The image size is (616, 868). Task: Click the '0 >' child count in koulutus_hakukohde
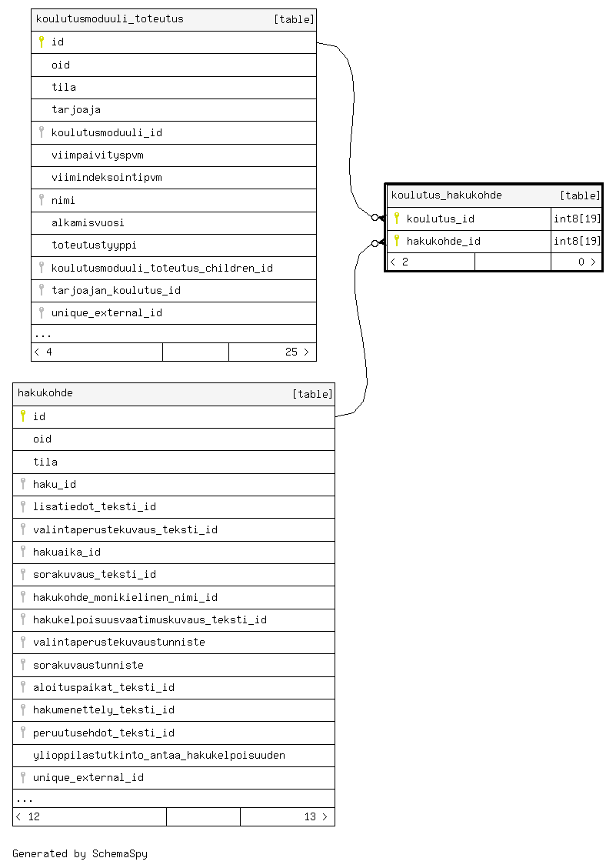(x=588, y=262)
